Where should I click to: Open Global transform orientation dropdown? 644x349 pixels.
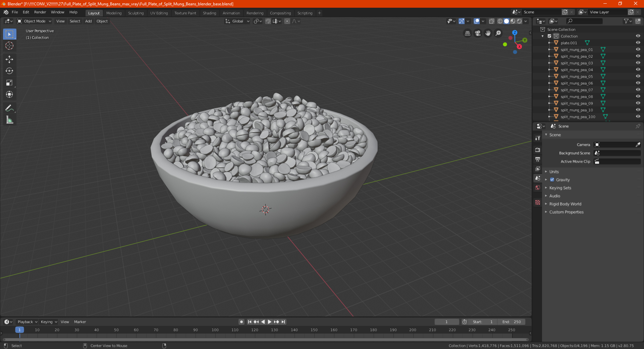pos(237,21)
